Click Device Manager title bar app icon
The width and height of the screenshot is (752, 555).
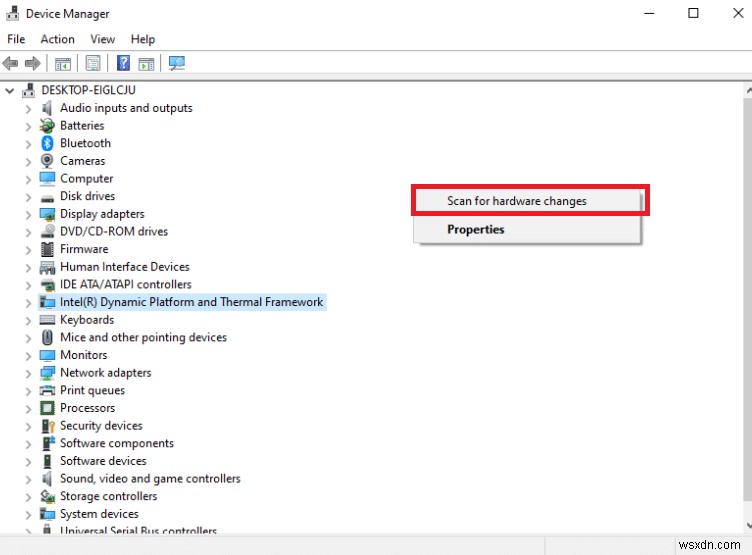pos(12,13)
